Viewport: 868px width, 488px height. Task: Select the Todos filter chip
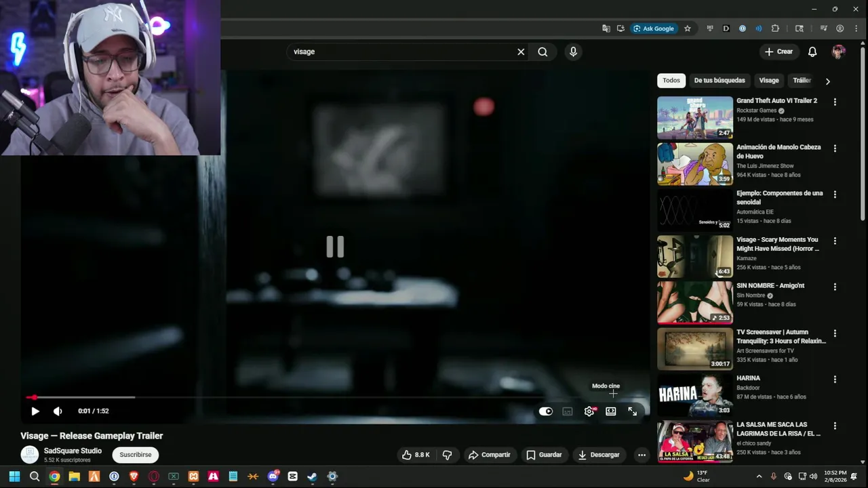(x=671, y=80)
